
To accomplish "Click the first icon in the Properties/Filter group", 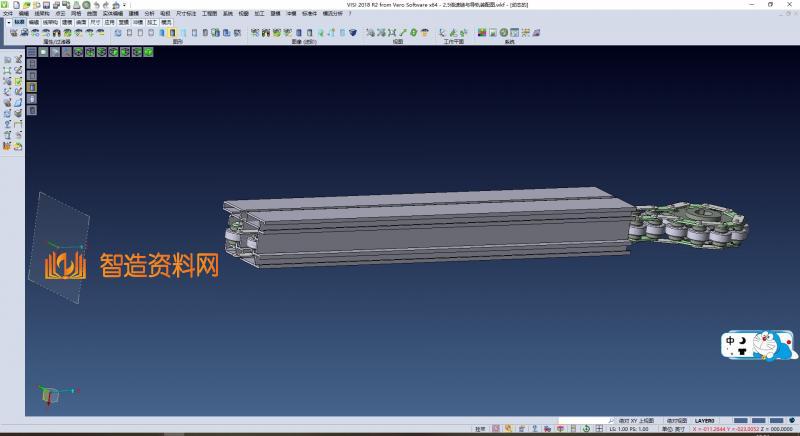I will (13, 33).
